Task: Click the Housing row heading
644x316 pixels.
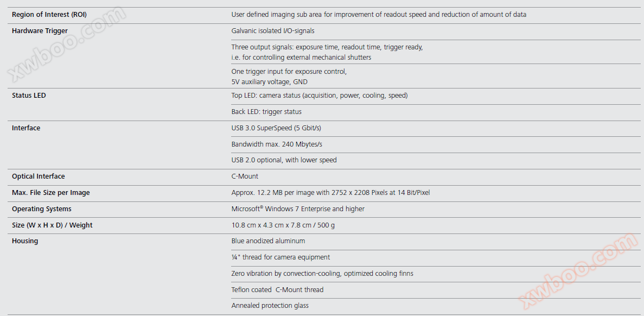Action: 25,241
